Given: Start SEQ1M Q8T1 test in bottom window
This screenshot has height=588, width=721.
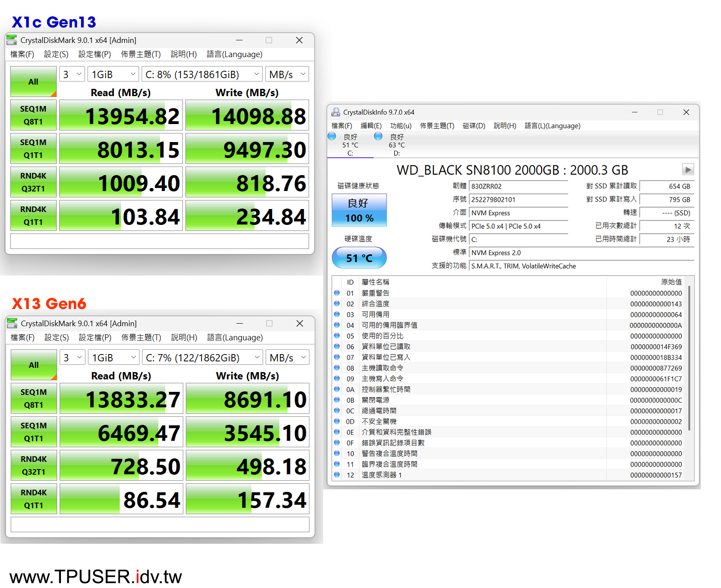Looking at the screenshot, I should pos(34,398).
